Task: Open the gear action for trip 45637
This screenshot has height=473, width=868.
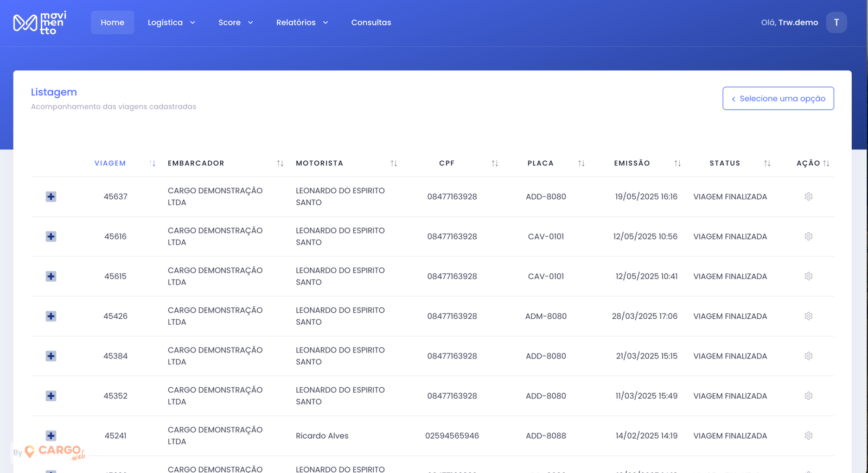Action: pos(808,197)
